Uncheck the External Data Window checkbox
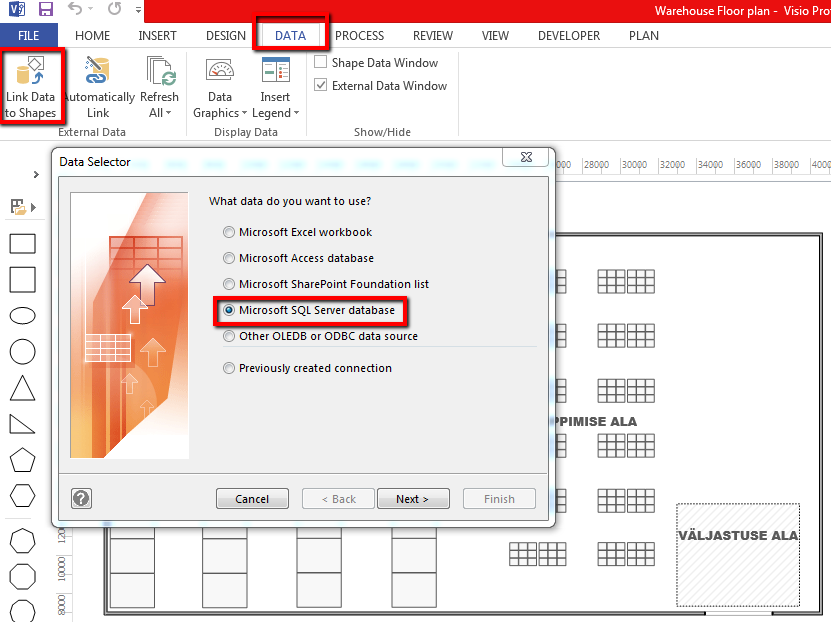This screenshot has height=622, width=831. pos(320,85)
